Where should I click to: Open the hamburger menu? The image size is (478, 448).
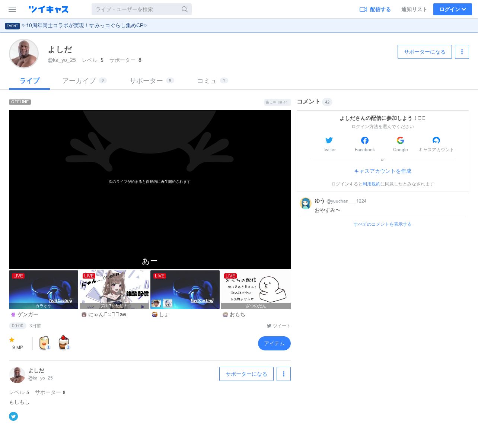(x=12, y=9)
